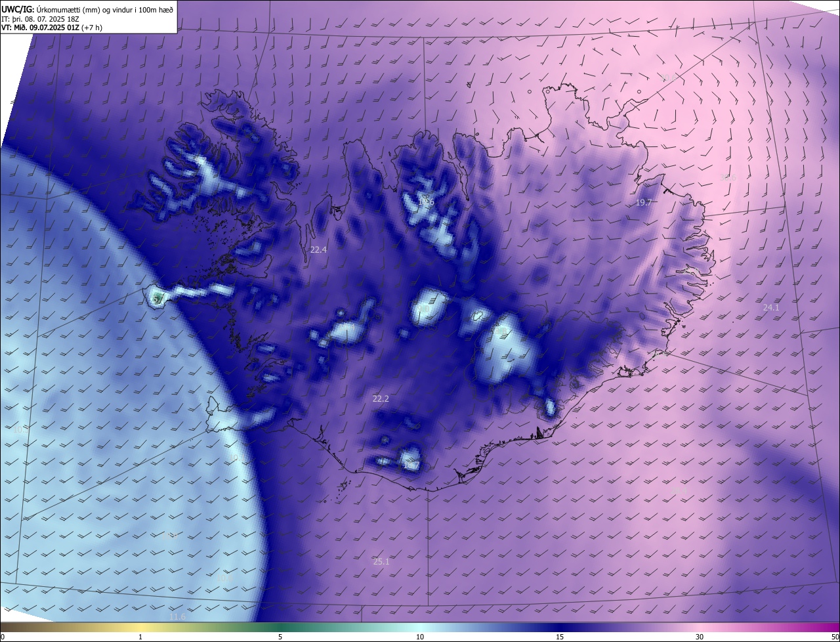Viewport: 840px width, 642px height.
Task: Click the map value label 22.2
Action: (381, 398)
